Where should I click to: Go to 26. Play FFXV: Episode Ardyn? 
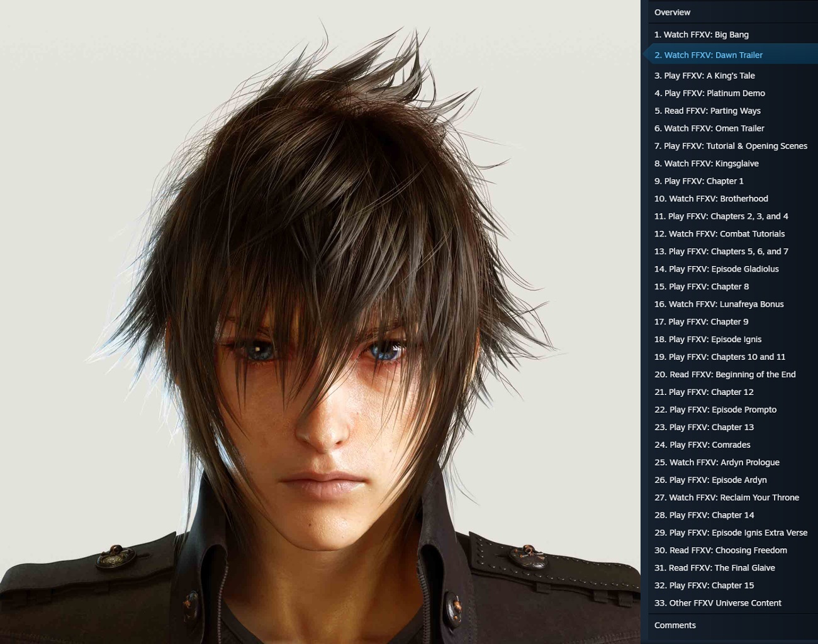710,480
